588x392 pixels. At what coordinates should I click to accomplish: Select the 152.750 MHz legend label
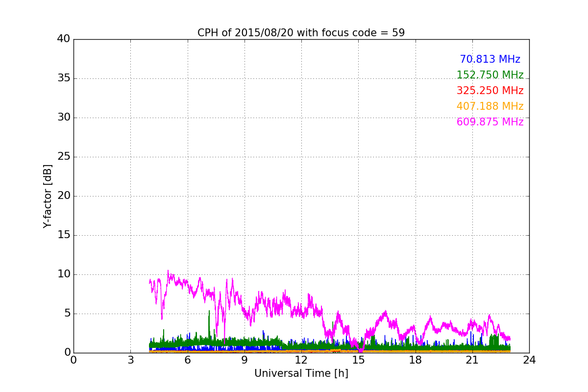(x=490, y=75)
